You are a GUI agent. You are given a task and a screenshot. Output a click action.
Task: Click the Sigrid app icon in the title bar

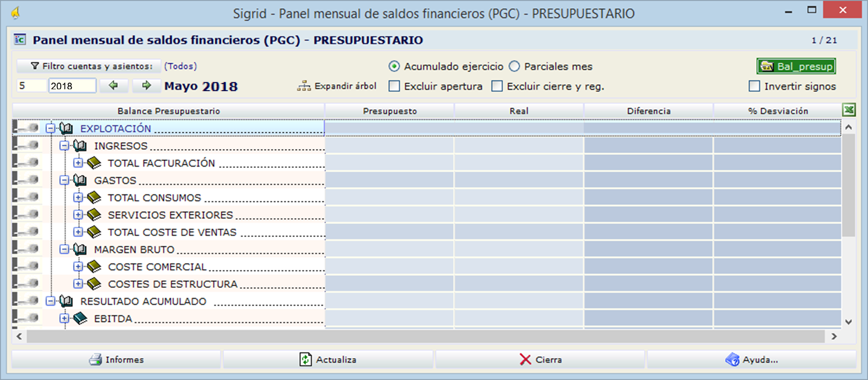tap(15, 13)
